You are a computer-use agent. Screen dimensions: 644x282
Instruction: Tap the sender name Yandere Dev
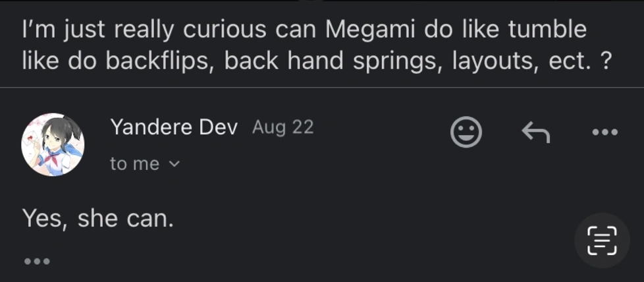(174, 127)
